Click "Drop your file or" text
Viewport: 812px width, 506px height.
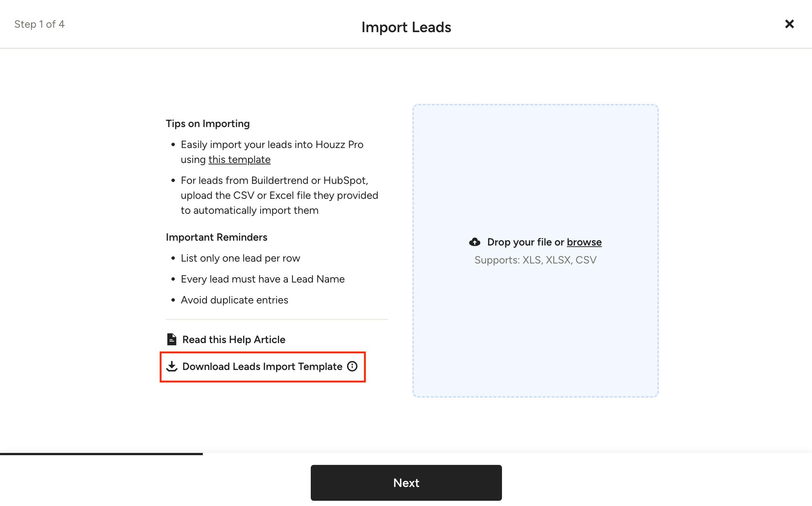click(x=526, y=242)
